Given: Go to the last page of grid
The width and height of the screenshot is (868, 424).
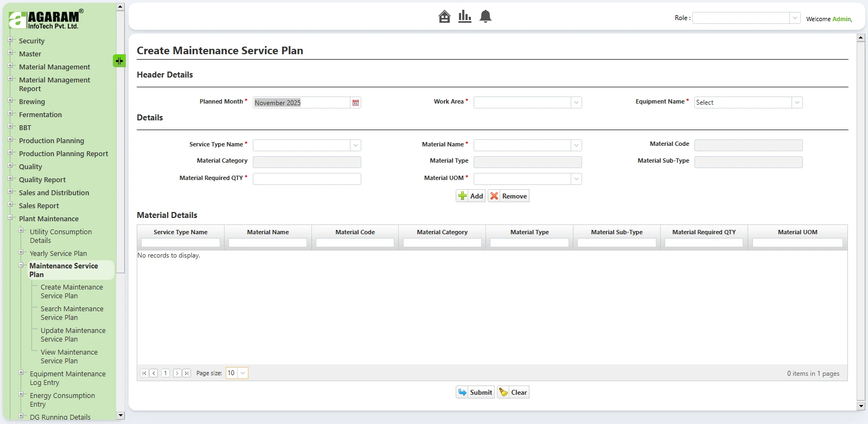Looking at the screenshot, I should coord(187,373).
